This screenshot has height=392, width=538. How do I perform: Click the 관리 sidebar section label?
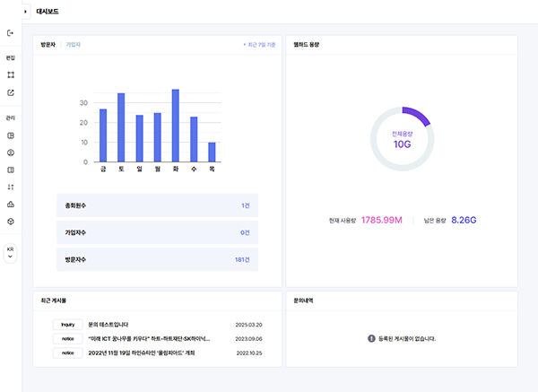[11, 118]
